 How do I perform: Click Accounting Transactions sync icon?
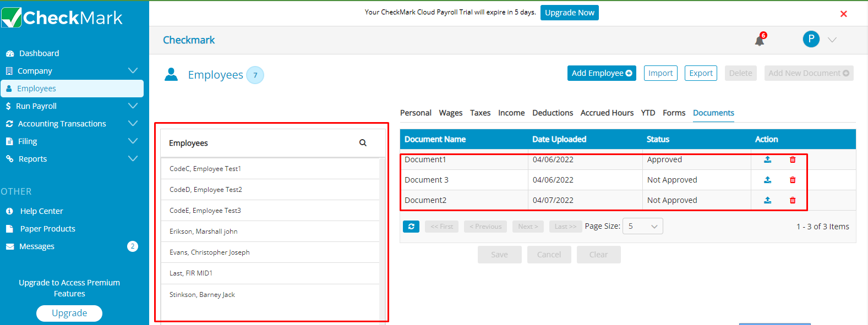[x=9, y=124]
